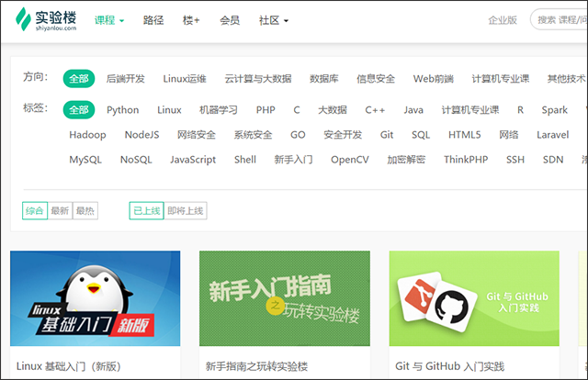Select the GO tag

pos(298,135)
